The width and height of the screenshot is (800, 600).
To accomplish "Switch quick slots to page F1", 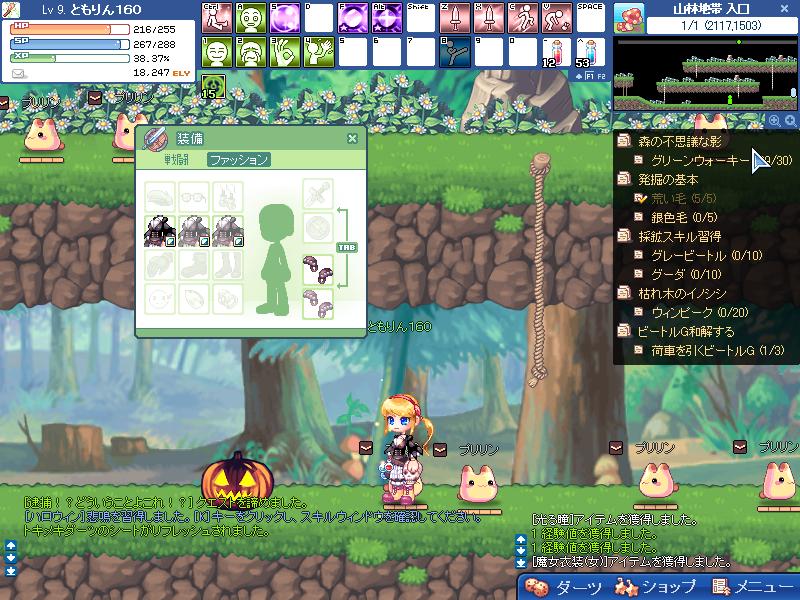I will 590,77.
